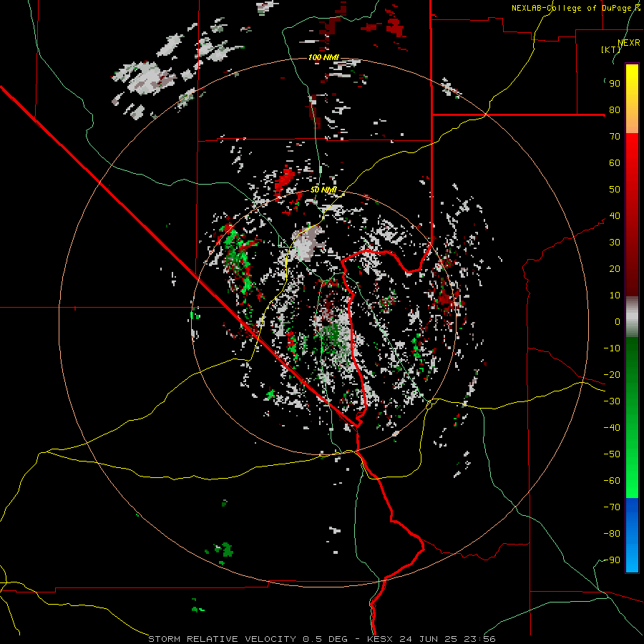Click the 30 value on the color scale
The width and height of the screenshot is (644, 644).
pos(615,243)
